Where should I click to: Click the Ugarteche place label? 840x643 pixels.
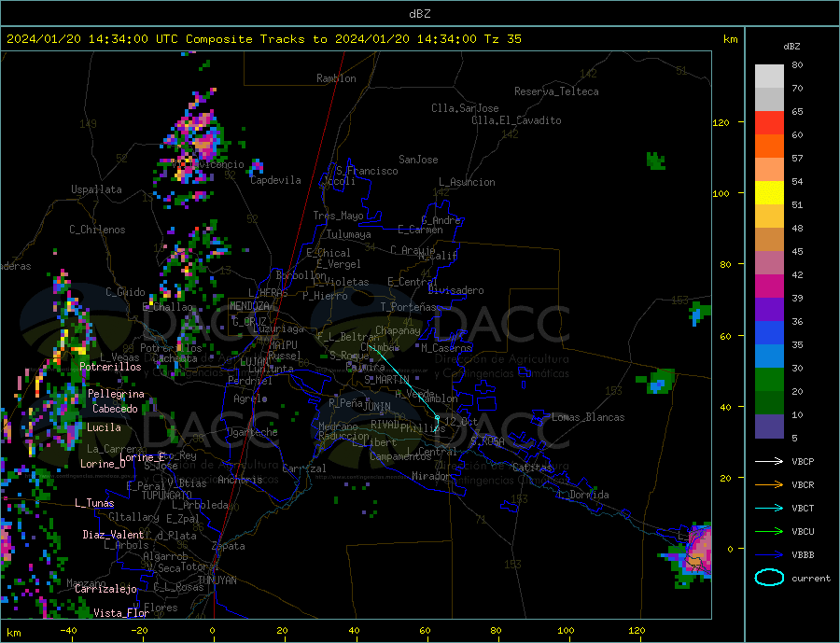[252, 432]
